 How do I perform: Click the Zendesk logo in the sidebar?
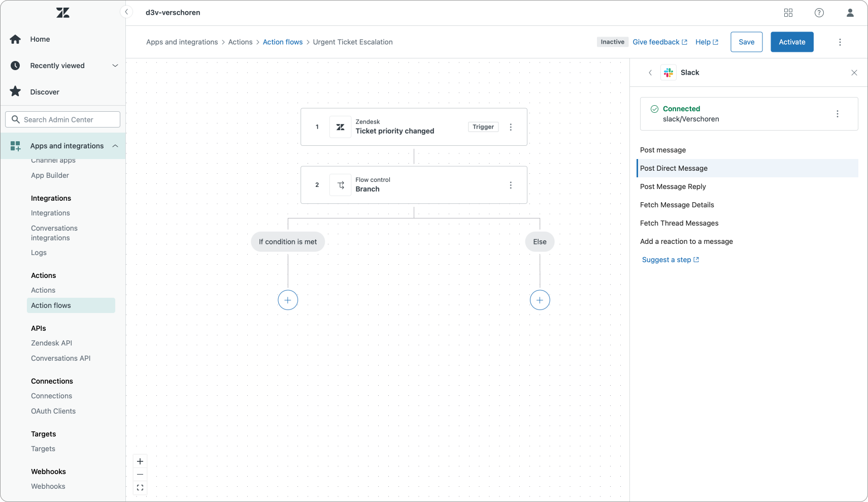click(x=63, y=13)
